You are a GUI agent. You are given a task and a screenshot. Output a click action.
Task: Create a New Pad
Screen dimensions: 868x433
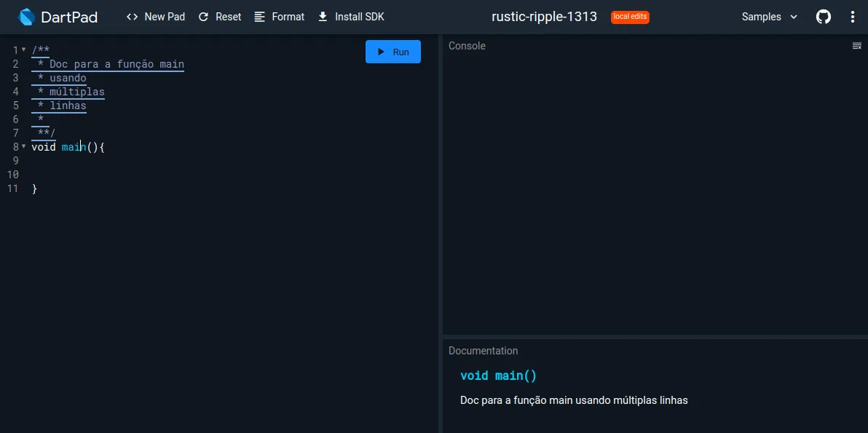(156, 17)
